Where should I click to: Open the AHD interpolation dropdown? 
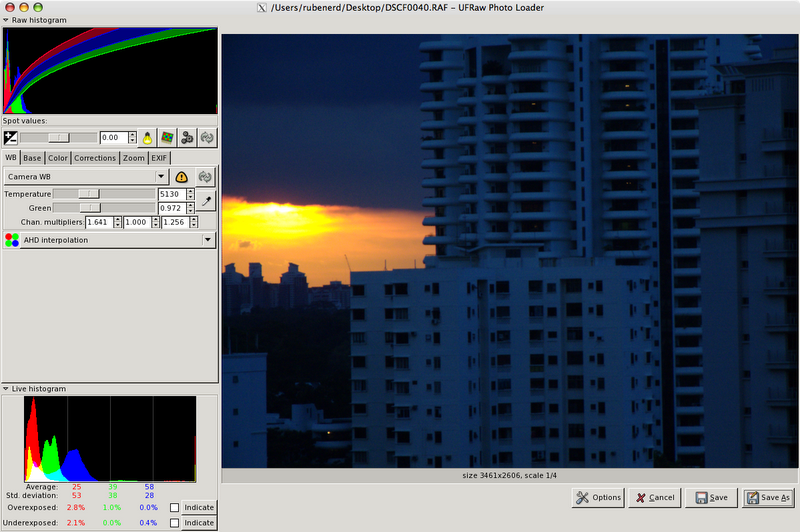coord(110,240)
